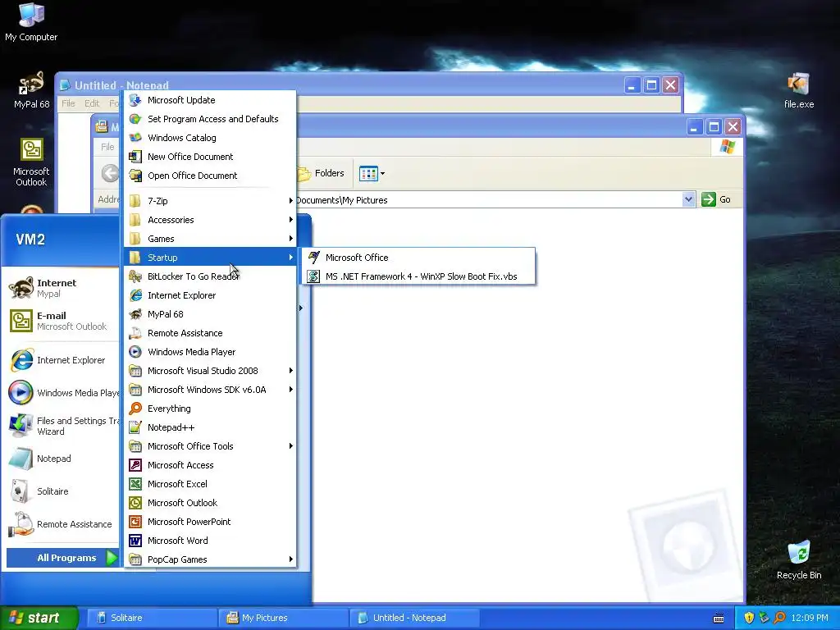Click the on-screen keyboard taskbar icon
The width and height of the screenshot is (840, 630).
point(719,619)
